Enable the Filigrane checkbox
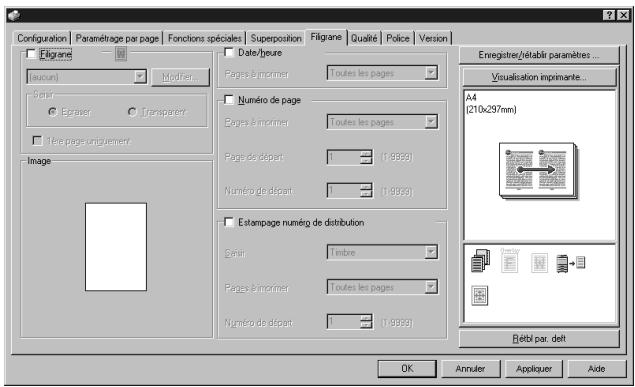The image size is (635, 387). (x=31, y=54)
